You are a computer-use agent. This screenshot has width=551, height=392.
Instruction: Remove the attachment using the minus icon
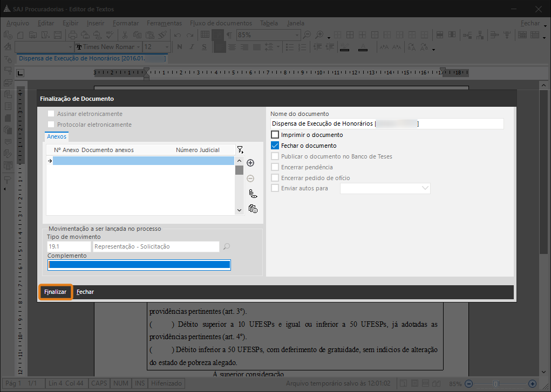point(250,178)
